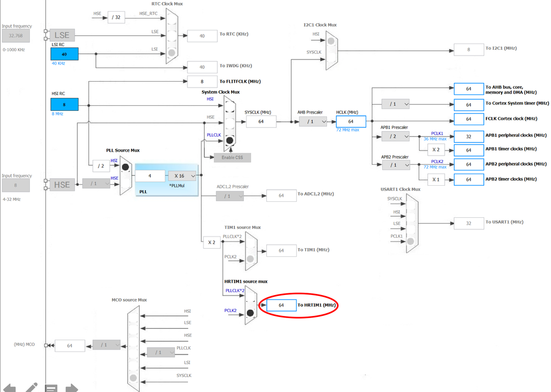
Task: Select LSE input on RTC Clock Mux
Action: pyautogui.click(x=172, y=35)
